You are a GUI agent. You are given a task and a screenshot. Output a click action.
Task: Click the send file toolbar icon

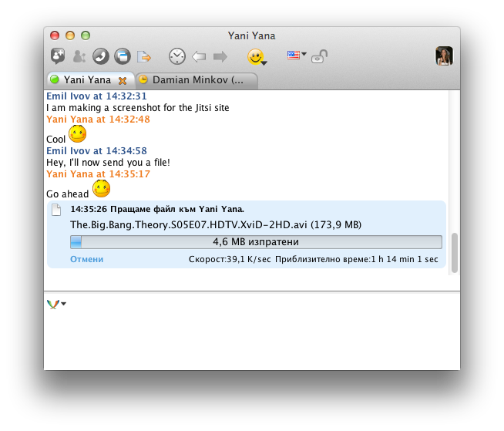[x=143, y=56]
